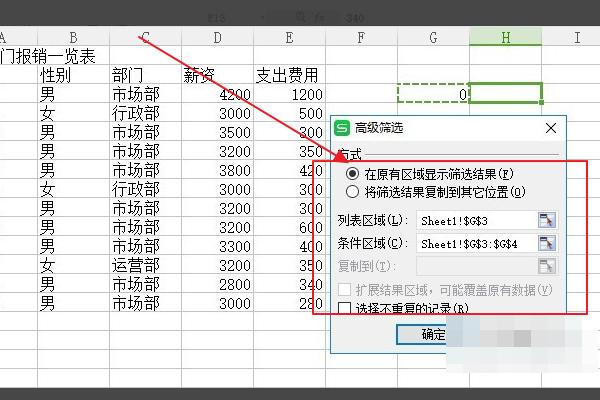The width and height of the screenshot is (600, 400).
Task: Click the 支出费用 header cell
Action: 289,75
